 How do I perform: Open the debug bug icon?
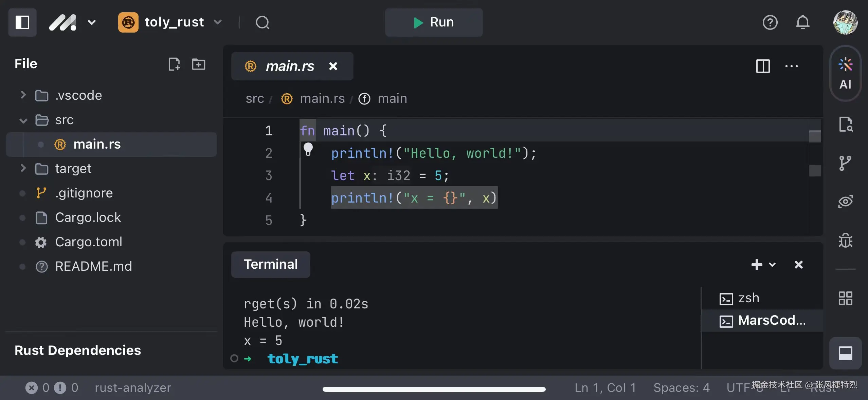point(845,241)
